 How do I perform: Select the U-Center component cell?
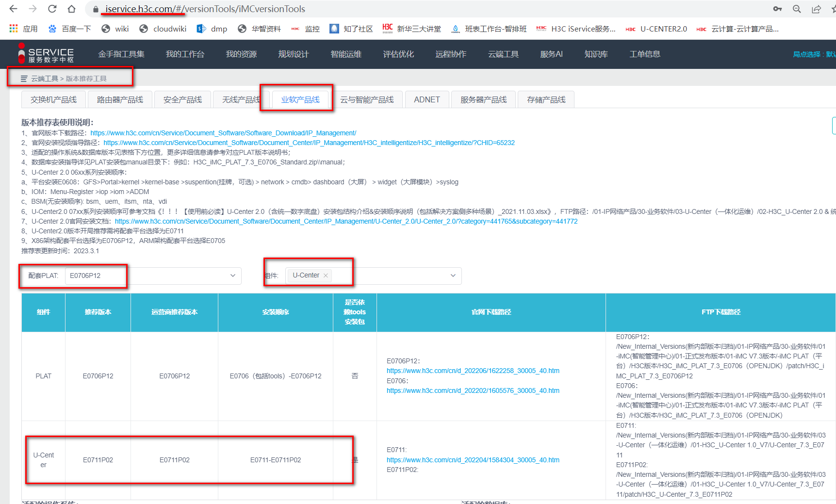point(43,460)
